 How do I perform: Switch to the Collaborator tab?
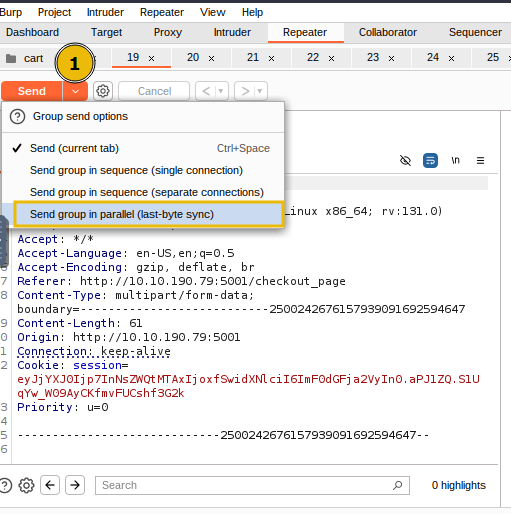click(388, 32)
